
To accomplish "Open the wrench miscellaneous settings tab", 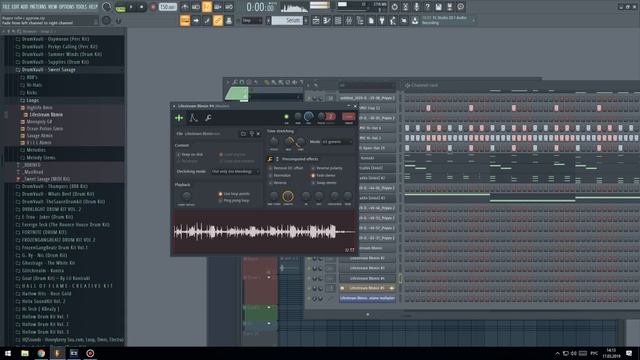I will [x=208, y=118].
